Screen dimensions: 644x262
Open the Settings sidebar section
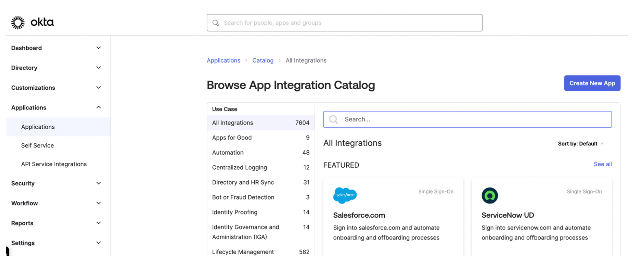point(23,243)
